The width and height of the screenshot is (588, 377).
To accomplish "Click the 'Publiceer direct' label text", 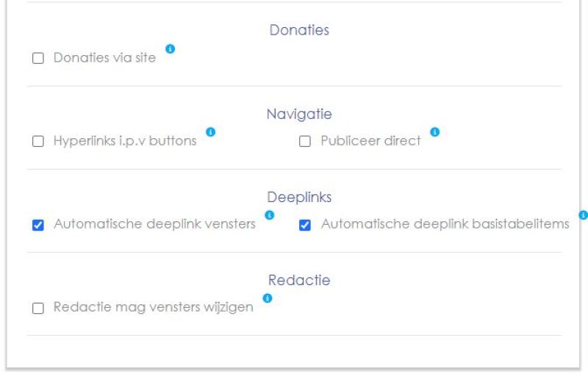I will click(x=370, y=140).
